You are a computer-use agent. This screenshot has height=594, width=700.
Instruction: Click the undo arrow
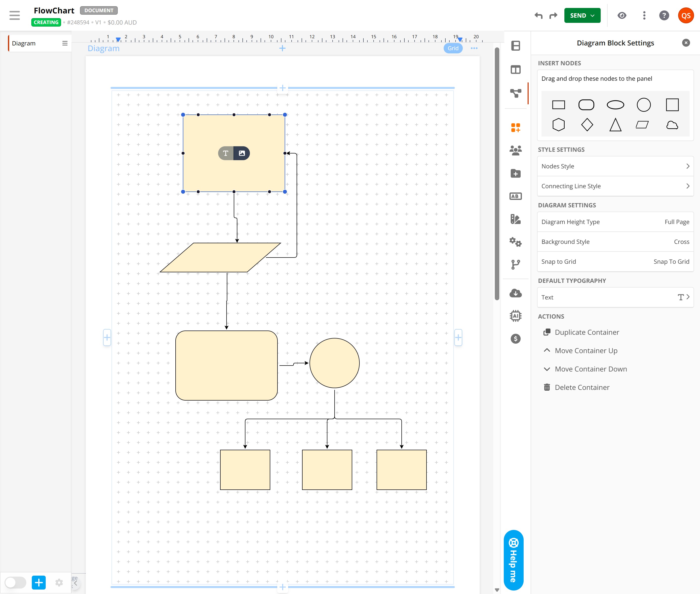[538, 15]
